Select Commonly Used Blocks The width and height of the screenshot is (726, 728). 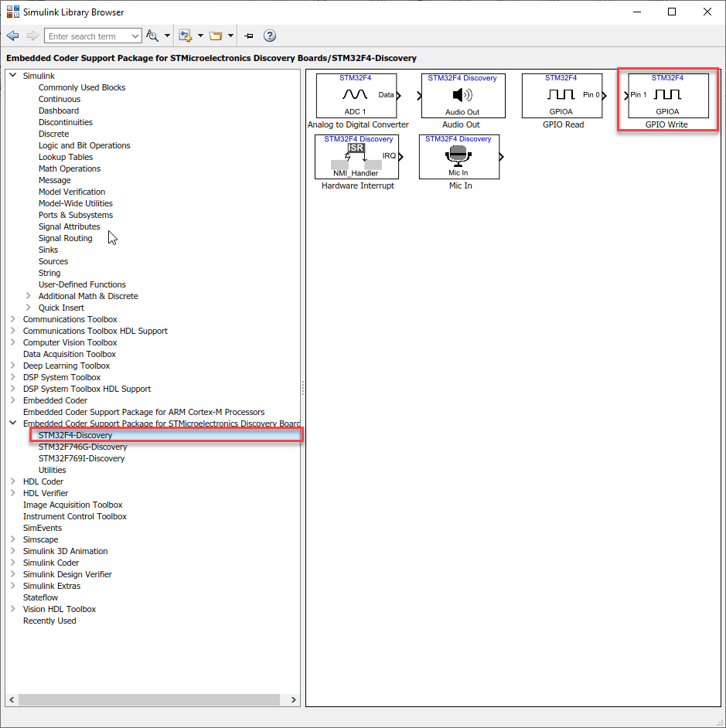[81, 87]
